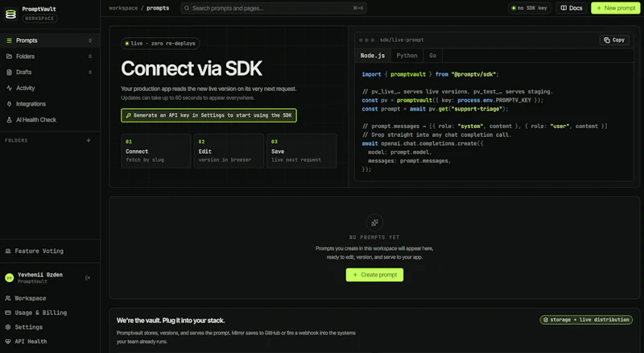644x353 pixels.
Task: Switch to the Node.js code tab
Action: [x=373, y=56]
